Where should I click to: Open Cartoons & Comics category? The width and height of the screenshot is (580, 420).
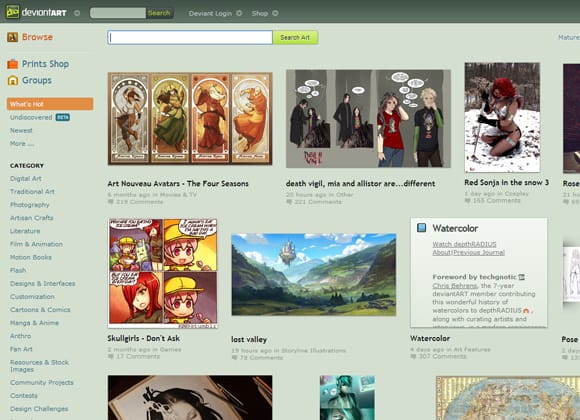pyautogui.click(x=40, y=310)
